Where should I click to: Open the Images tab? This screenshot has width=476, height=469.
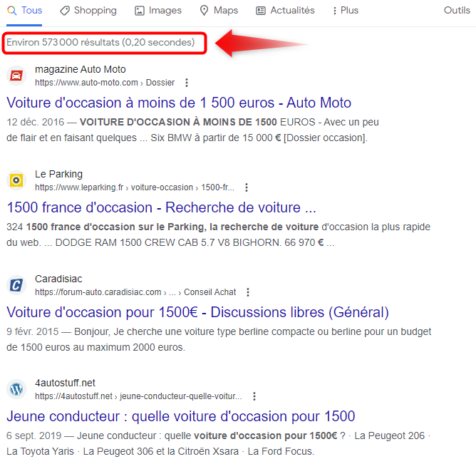[158, 11]
